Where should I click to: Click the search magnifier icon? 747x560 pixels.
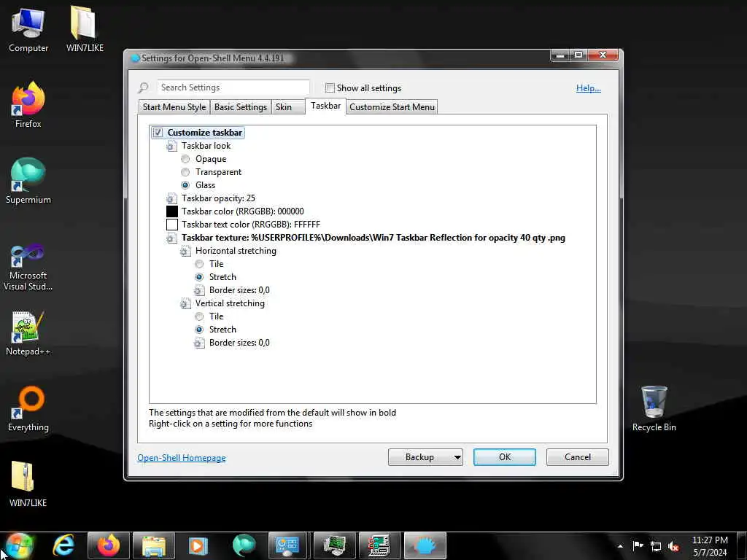click(143, 87)
